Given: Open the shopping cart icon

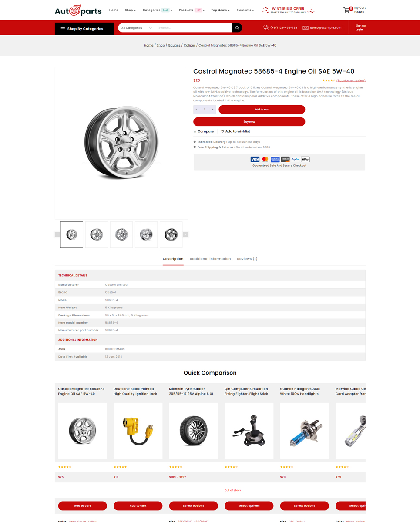Looking at the screenshot, I should click(x=347, y=10).
